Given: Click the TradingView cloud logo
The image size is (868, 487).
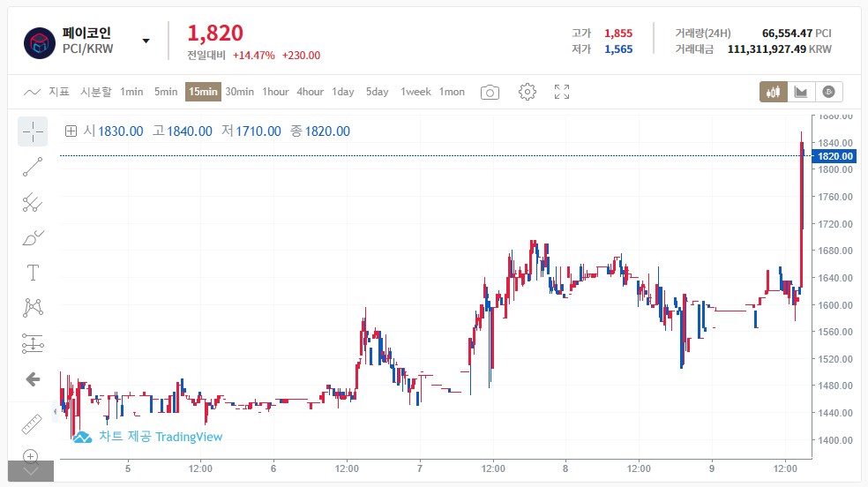Looking at the screenshot, I should click(82, 438).
